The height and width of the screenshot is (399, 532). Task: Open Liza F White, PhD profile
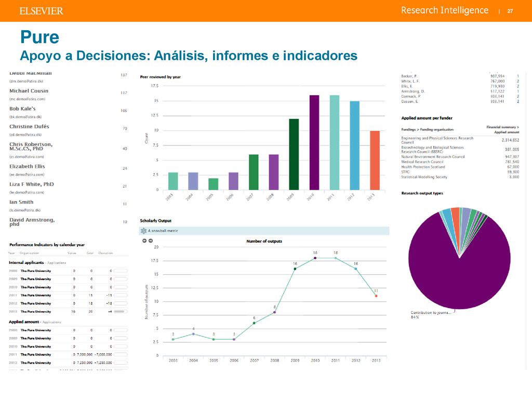[x=32, y=184]
